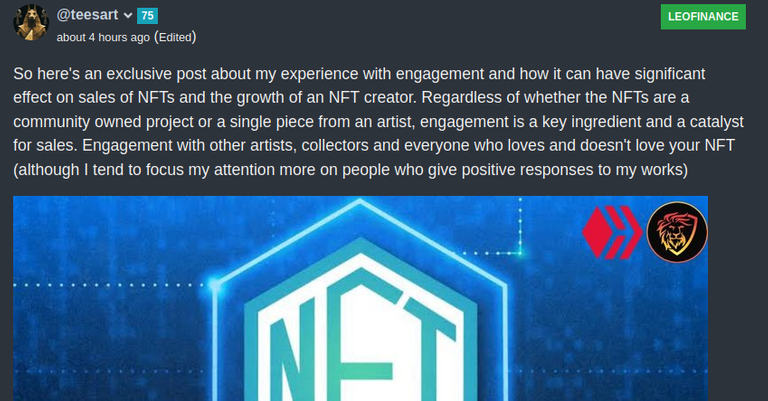Viewport: 768px width, 401px height.
Task: Click the glowing dot ending the upper-right dotted line
Action: point(520,253)
